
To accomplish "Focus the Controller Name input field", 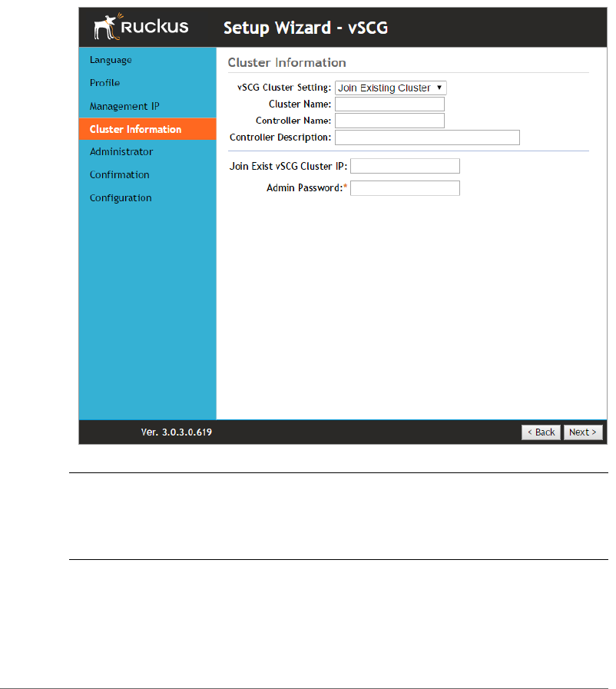I will [389, 121].
